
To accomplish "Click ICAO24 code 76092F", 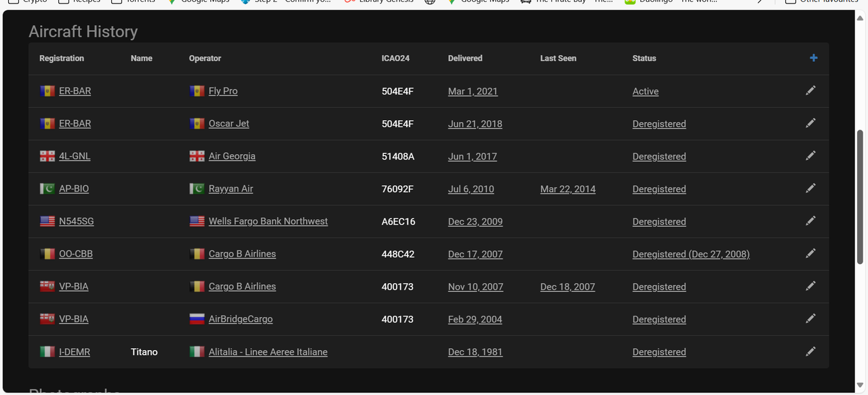I will click(397, 189).
